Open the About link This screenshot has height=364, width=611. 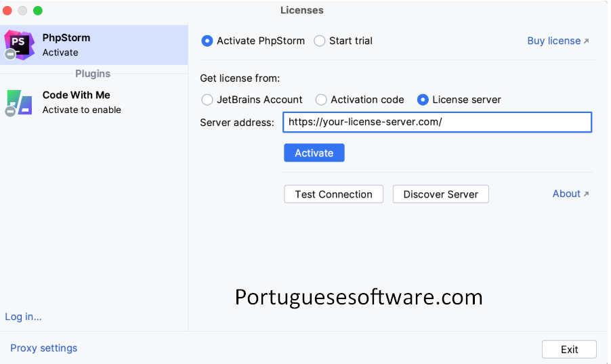[x=571, y=194]
